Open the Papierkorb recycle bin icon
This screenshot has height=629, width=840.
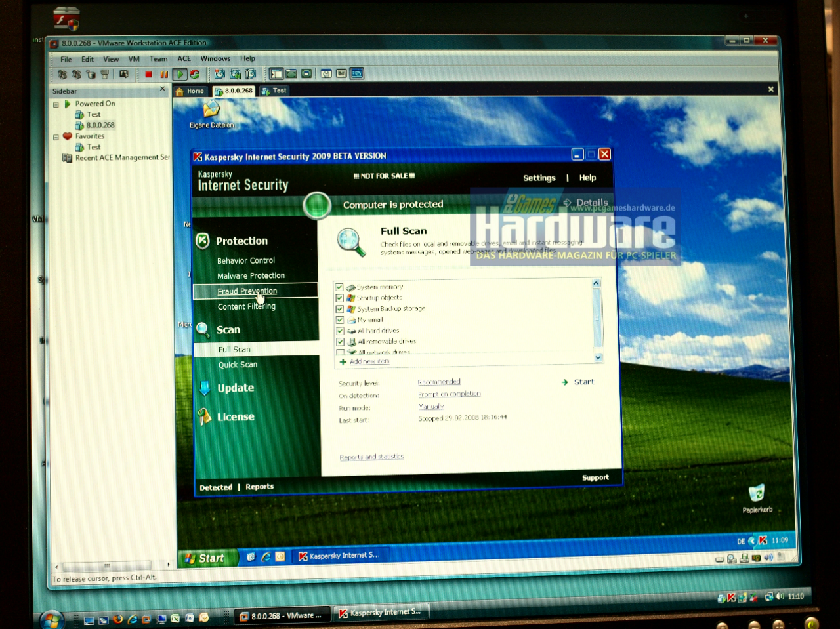tap(757, 493)
